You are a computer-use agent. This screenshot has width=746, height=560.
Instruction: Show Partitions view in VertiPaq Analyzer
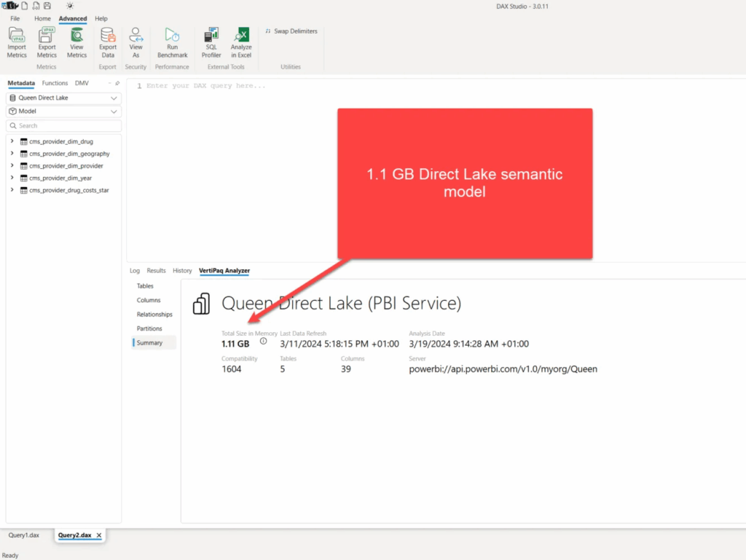coord(149,328)
